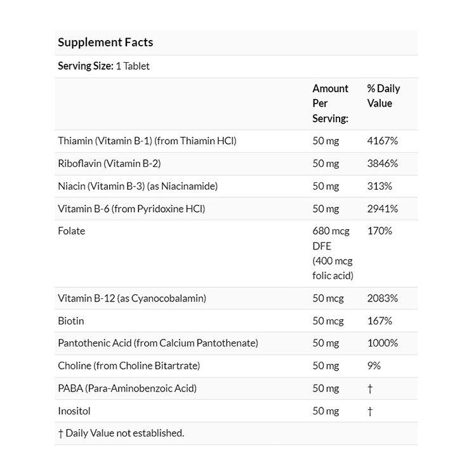476x476 pixels.
Task: Select the Amount Per Serving column header
Action: pos(330,103)
